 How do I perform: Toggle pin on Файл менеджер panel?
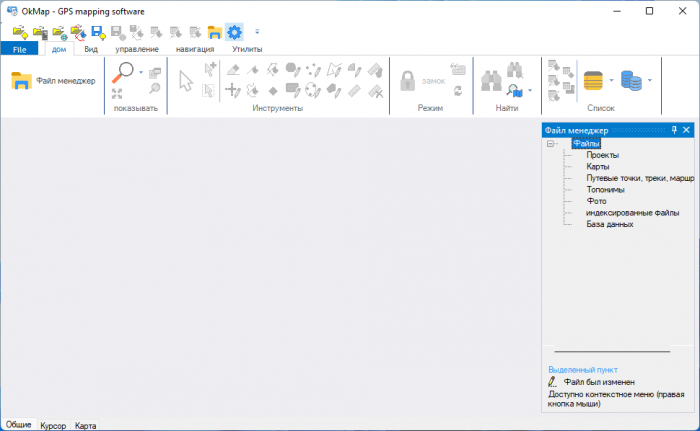point(674,130)
